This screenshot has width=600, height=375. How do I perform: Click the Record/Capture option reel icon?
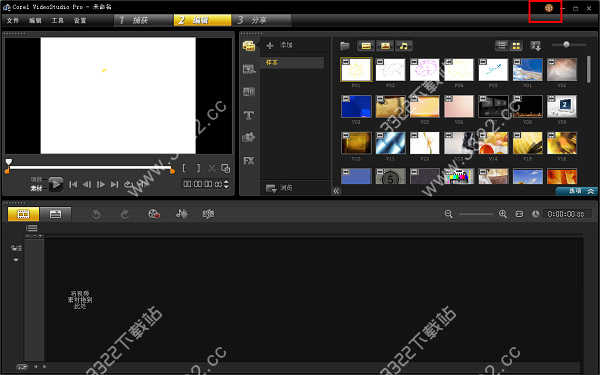(154, 214)
